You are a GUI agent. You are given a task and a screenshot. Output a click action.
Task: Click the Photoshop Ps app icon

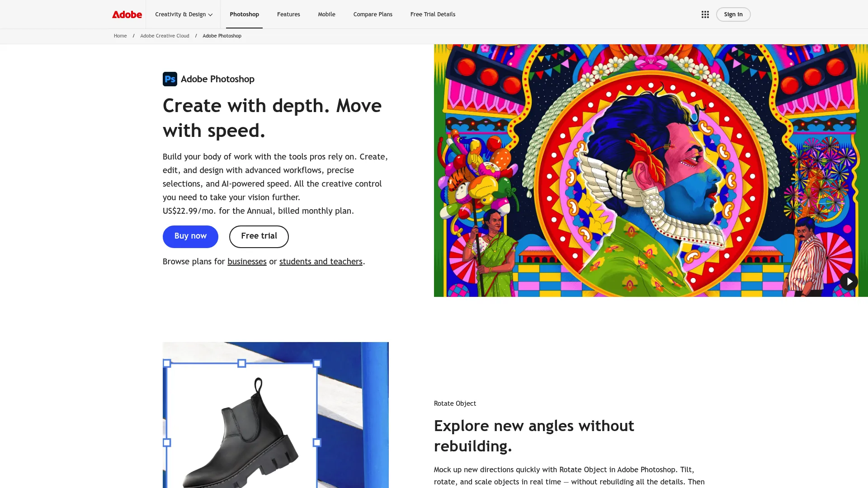pos(170,79)
